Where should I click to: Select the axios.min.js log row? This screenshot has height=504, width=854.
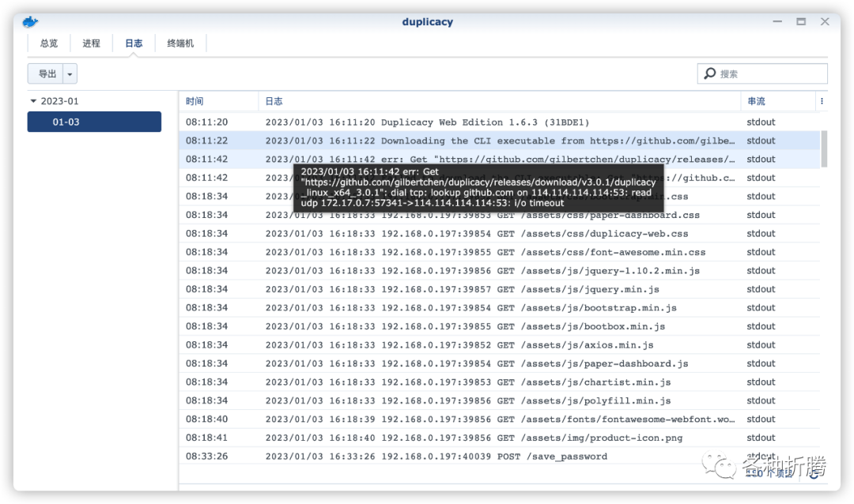pyautogui.click(x=500, y=344)
